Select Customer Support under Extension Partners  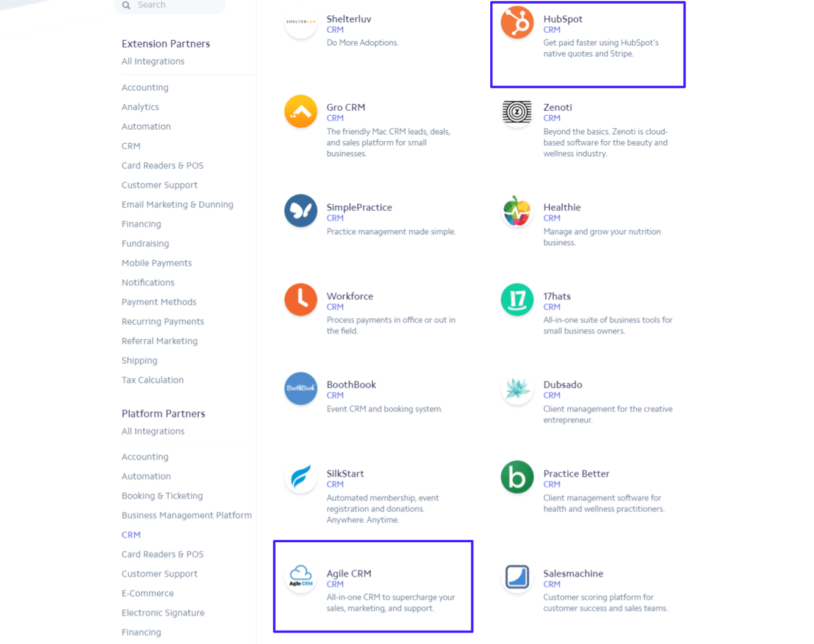[x=160, y=185]
